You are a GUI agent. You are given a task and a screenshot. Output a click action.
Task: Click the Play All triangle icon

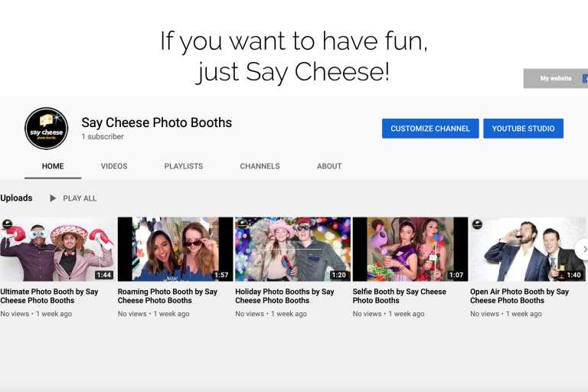point(53,198)
